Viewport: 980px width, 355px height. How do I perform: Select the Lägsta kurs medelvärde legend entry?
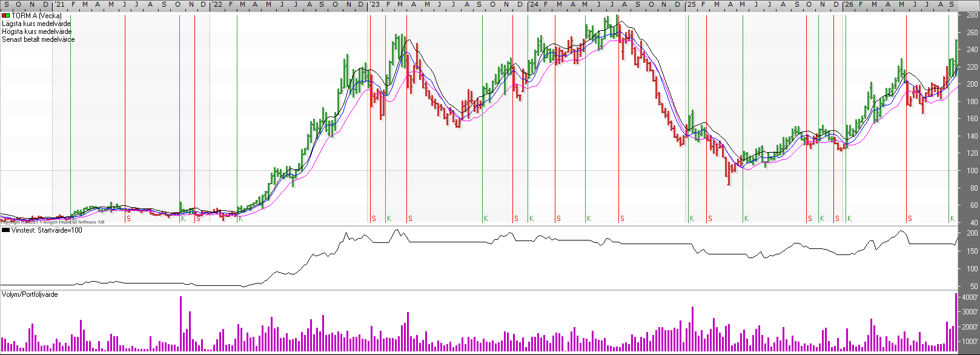[x=36, y=24]
